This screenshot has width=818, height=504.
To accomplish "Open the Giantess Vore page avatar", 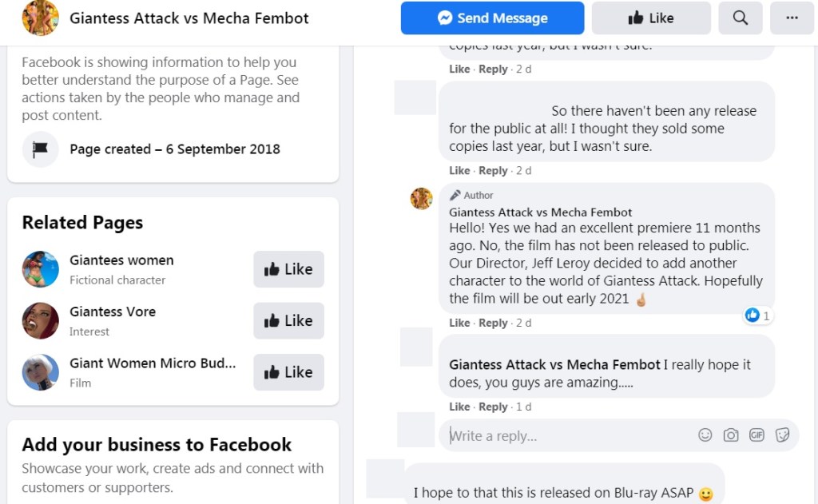I will [x=40, y=320].
